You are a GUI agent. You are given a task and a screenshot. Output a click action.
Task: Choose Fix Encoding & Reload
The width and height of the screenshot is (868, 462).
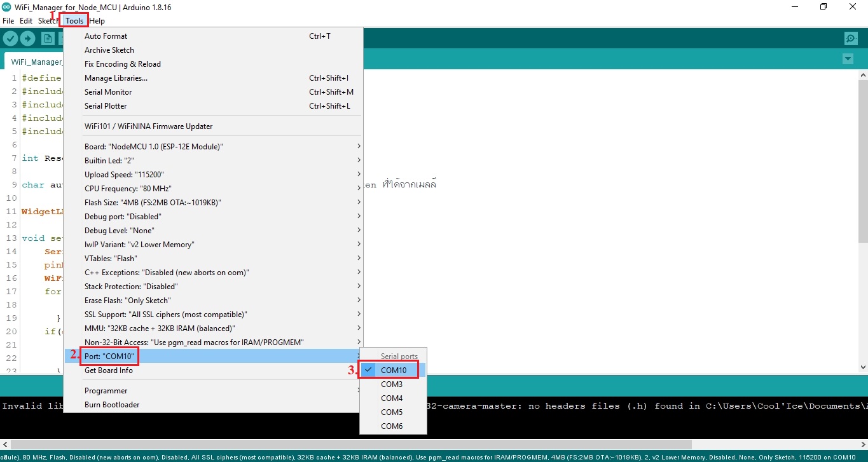[213, 64]
